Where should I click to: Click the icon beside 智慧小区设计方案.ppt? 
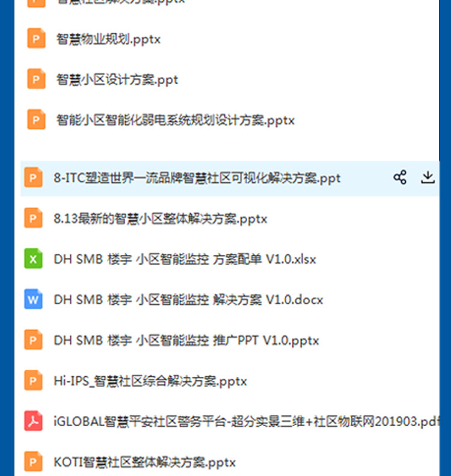37,79
